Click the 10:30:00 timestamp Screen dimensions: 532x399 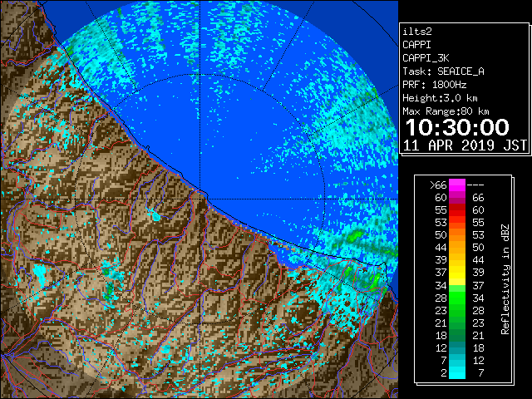(457, 127)
